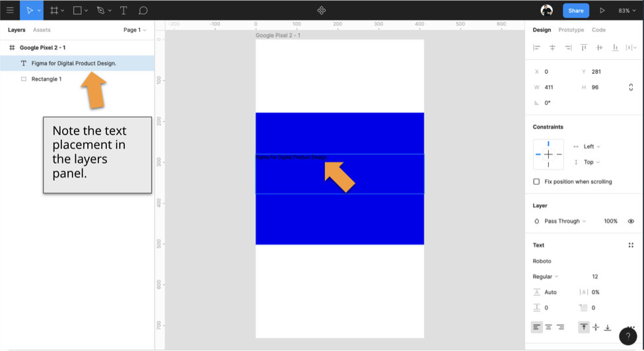Screen dimensions: 644x351
Task: Select the Frame tool
Action: coord(54,11)
